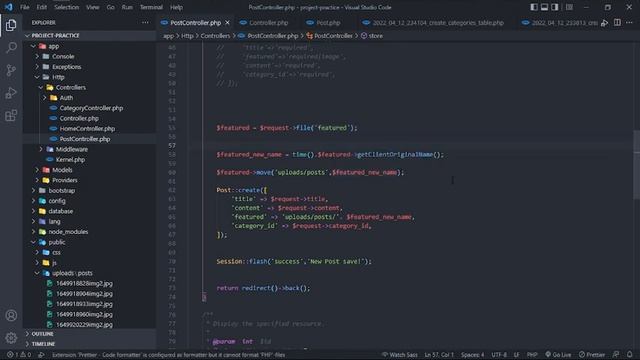Open 1649918828img2.jpg in uploads
Screen dimensions: 640x360
(x=84, y=283)
